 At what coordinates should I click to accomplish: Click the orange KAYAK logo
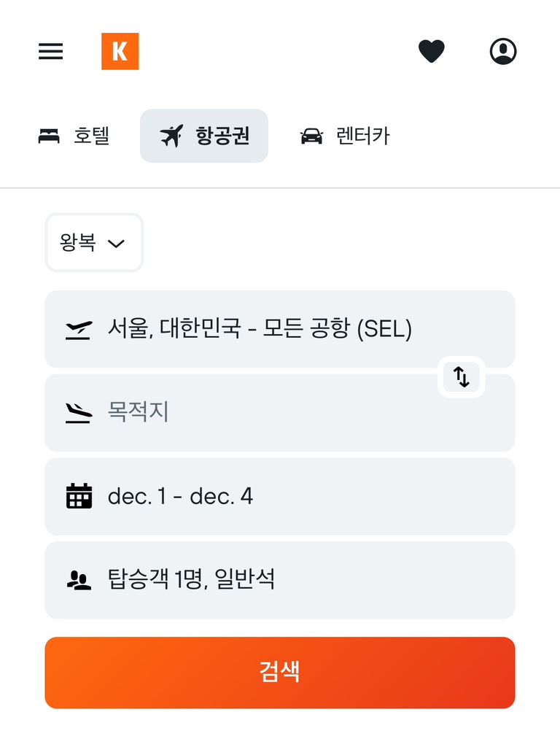(120, 52)
